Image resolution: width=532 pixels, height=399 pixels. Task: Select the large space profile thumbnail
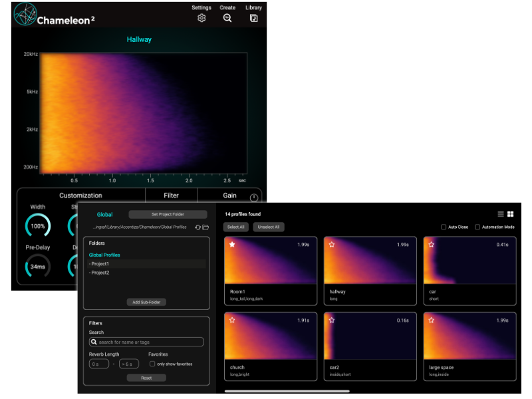tap(469, 336)
